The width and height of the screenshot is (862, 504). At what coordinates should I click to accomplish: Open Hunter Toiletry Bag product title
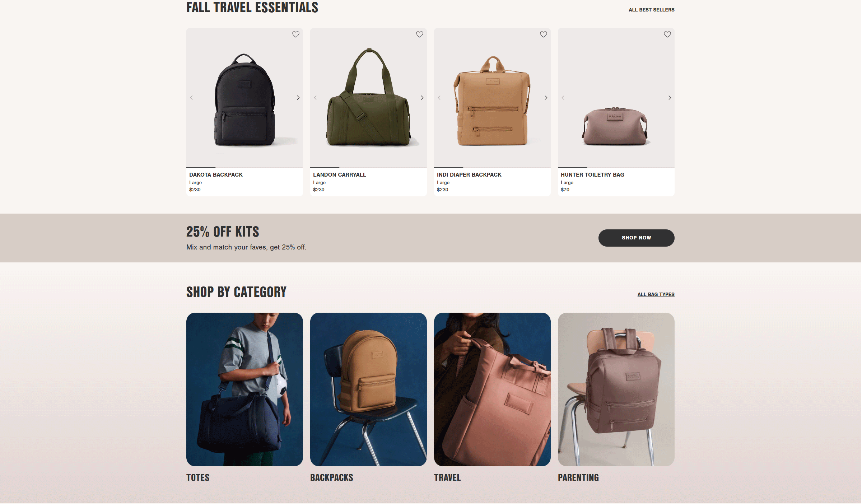(592, 175)
